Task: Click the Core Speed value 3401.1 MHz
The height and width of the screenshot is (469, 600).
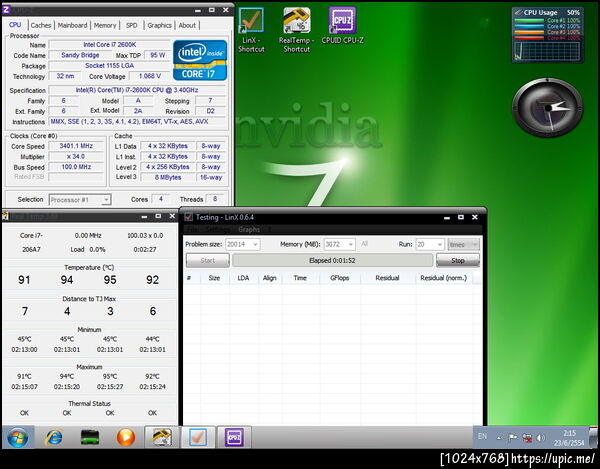Action: (76, 146)
